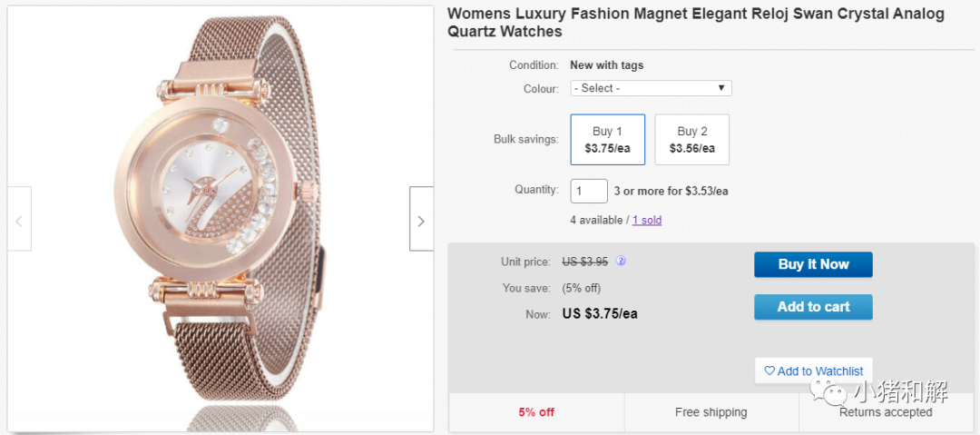Click the Womens Luxury Fashion watch title
Image resolution: width=980 pixels, height=435 pixels.
(695, 23)
